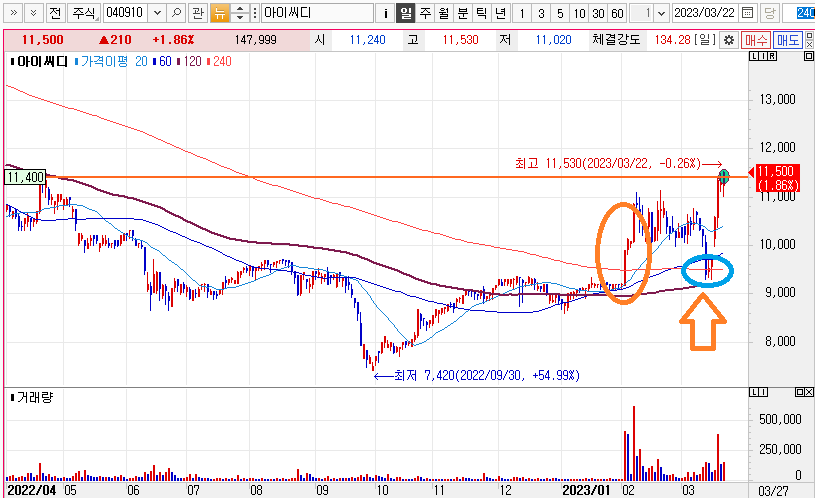Choose the 60 interval button
This screenshot has width=815, height=498.
click(x=617, y=13)
